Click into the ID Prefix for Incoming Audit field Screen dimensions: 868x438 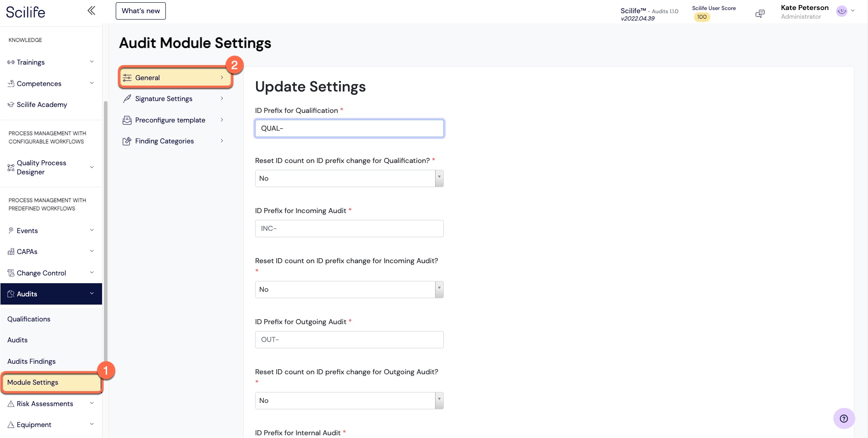coord(349,229)
